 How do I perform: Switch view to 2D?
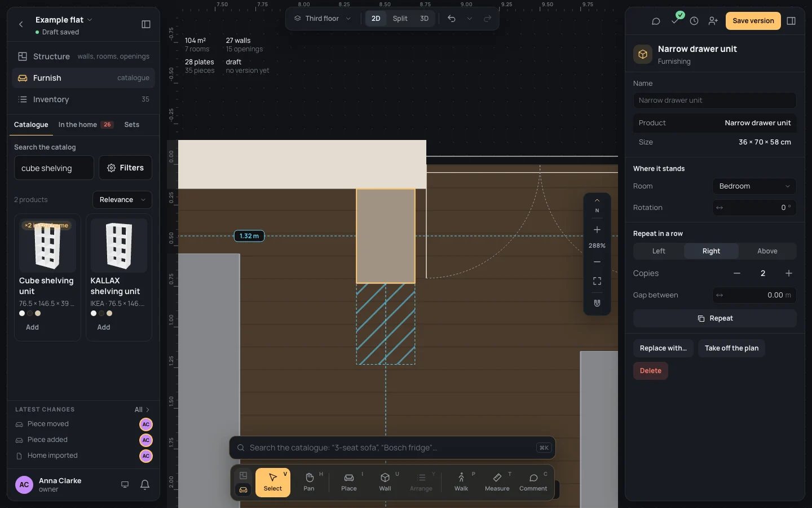click(376, 19)
